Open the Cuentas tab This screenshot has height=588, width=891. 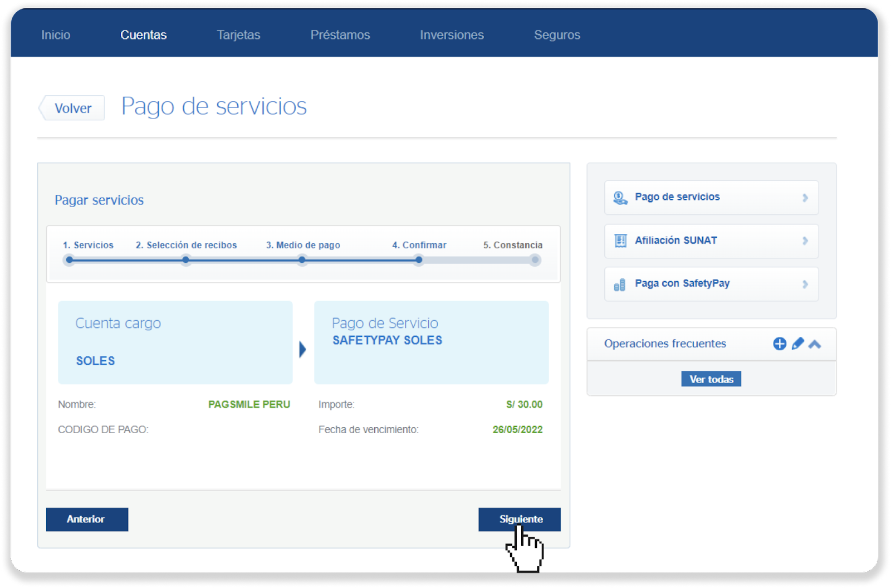[143, 35]
